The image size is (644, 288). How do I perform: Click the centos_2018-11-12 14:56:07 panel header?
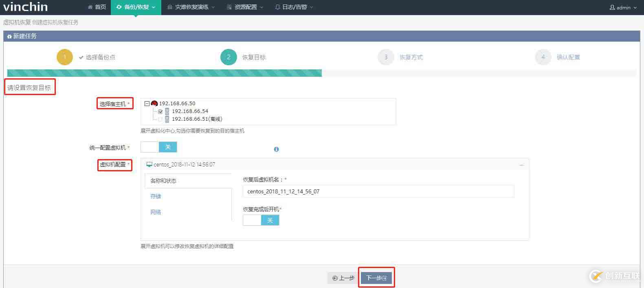point(335,165)
